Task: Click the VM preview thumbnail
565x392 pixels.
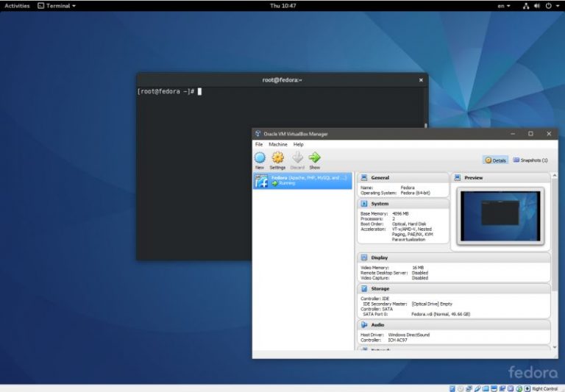Action: (500, 215)
